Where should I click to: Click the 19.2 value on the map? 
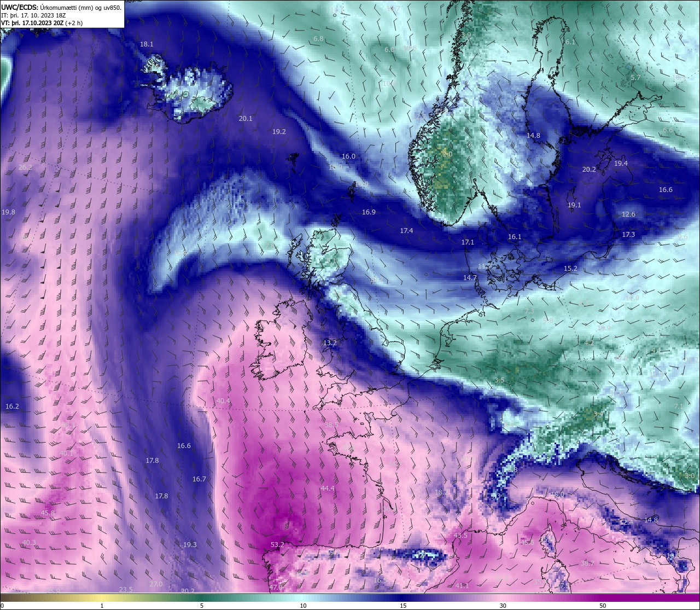click(x=279, y=132)
